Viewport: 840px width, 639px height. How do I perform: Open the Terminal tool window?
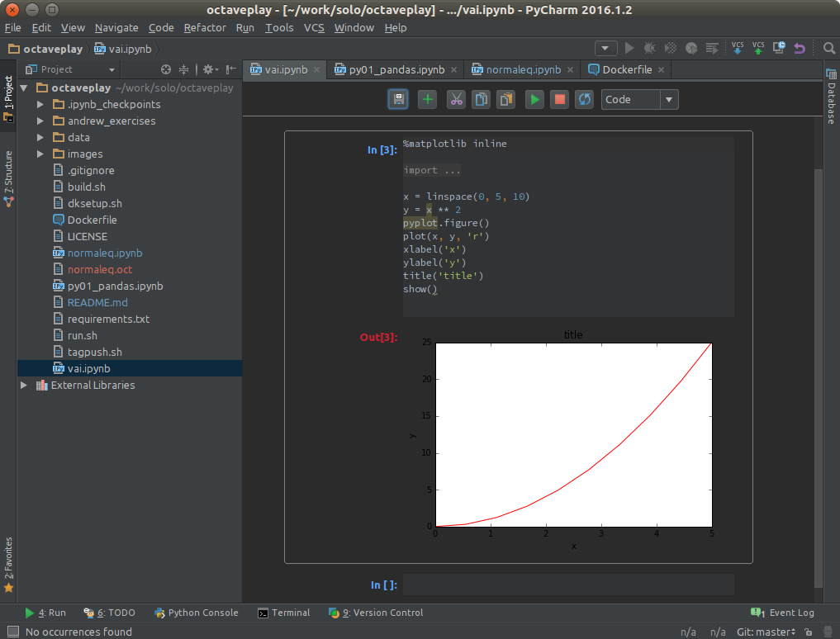tap(284, 613)
